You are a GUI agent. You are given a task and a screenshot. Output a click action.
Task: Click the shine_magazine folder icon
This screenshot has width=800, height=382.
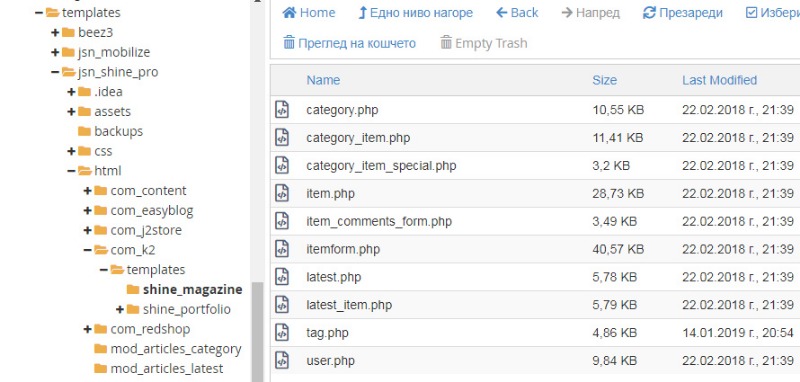tap(133, 289)
